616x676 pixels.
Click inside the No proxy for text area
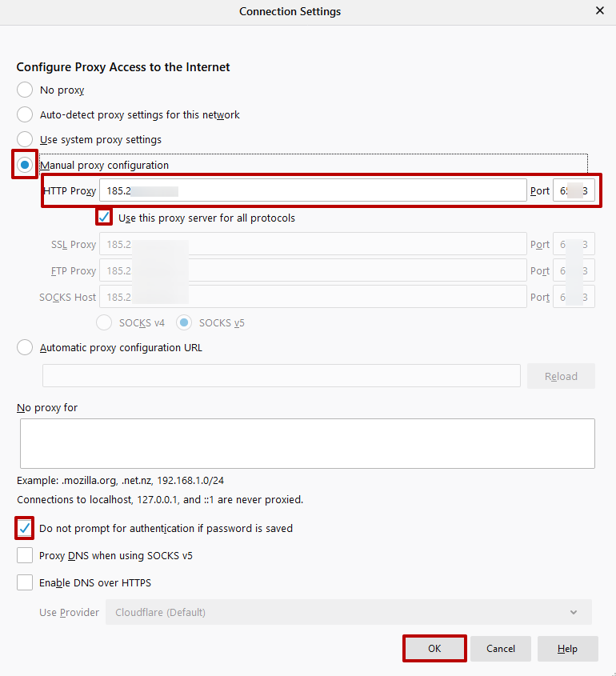click(x=307, y=443)
